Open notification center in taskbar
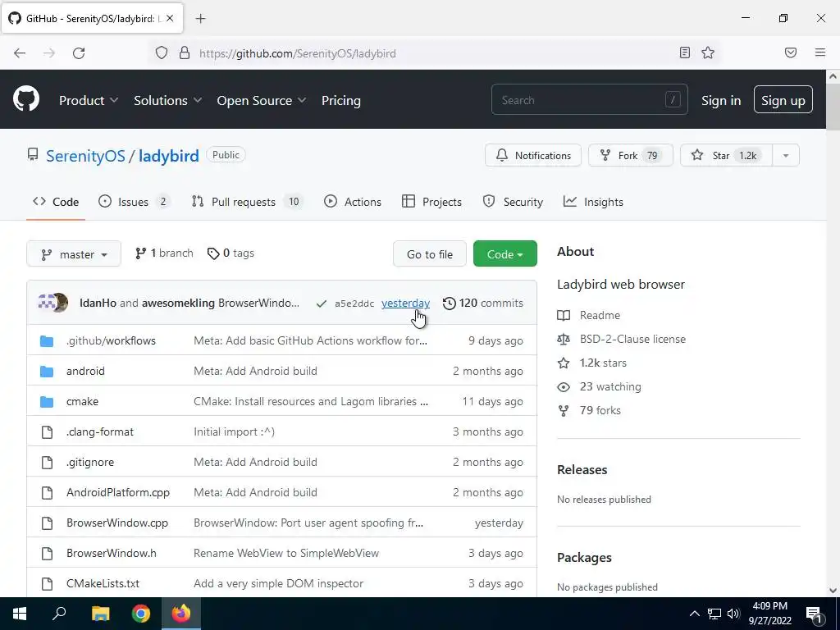The height and width of the screenshot is (630, 840). (814, 614)
